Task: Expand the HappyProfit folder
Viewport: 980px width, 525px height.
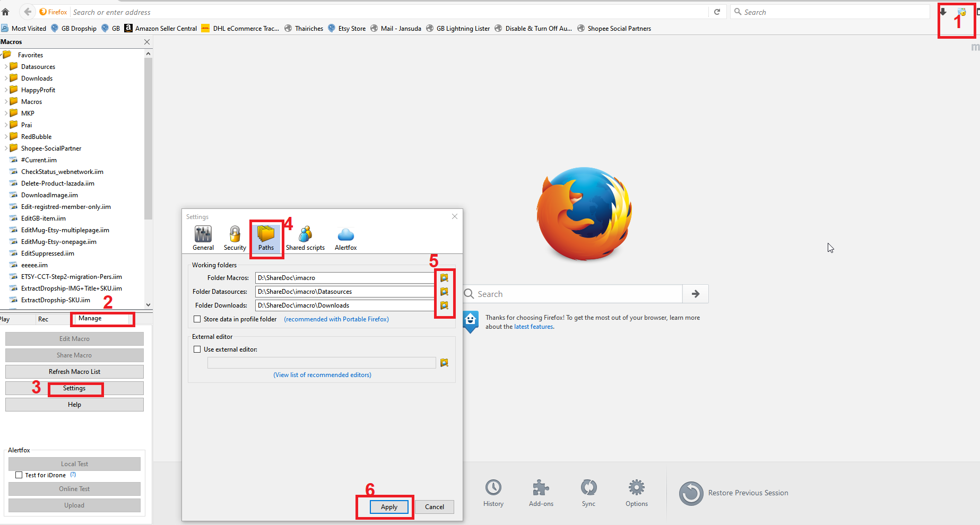Action: 6,90
